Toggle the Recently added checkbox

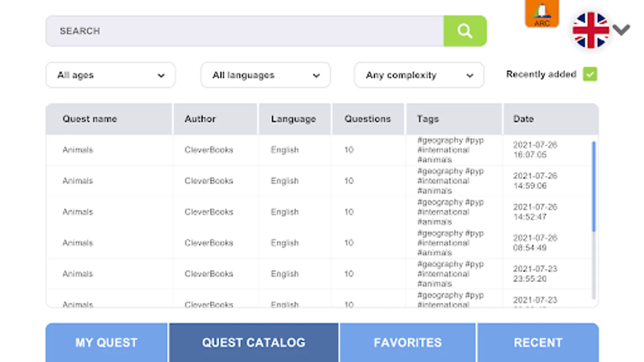590,74
